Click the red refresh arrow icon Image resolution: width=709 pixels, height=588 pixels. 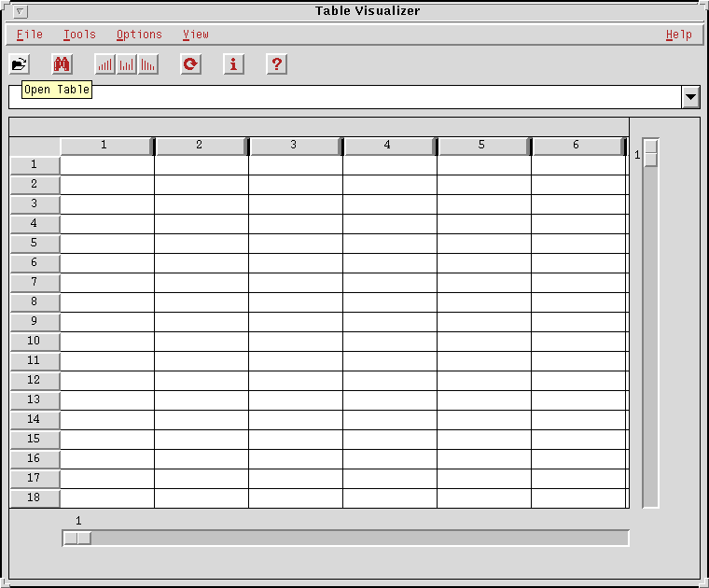(191, 64)
